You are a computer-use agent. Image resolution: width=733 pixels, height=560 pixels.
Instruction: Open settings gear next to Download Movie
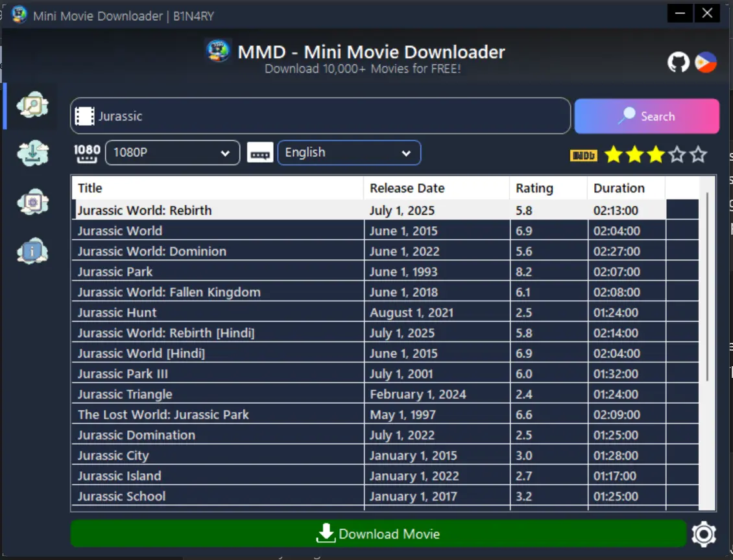click(704, 534)
